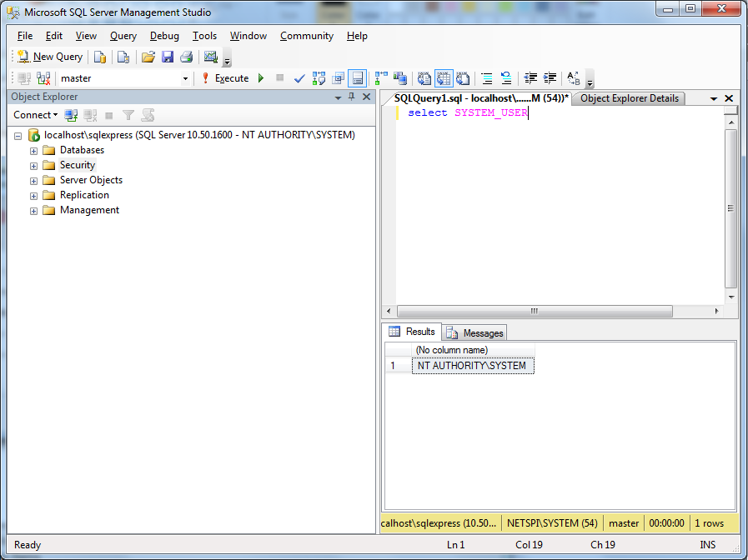
Task: Toggle Include Client Statistics
Action: coord(400,78)
